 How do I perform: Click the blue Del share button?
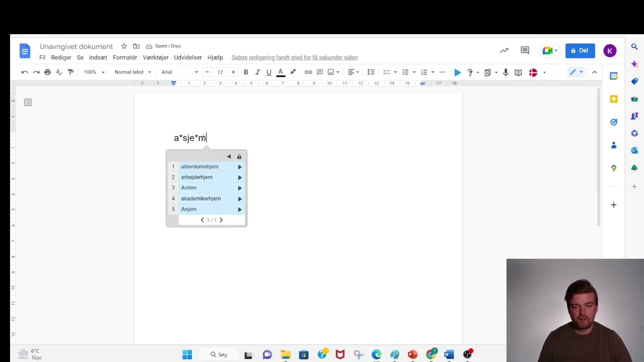[x=580, y=50]
